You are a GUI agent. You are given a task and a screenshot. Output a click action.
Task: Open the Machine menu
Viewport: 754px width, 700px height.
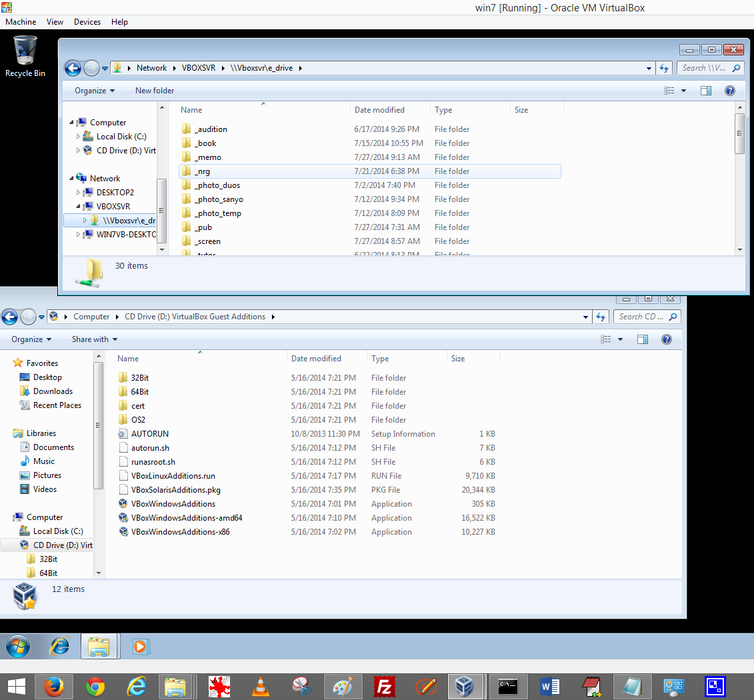pyautogui.click(x=21, y=22)
